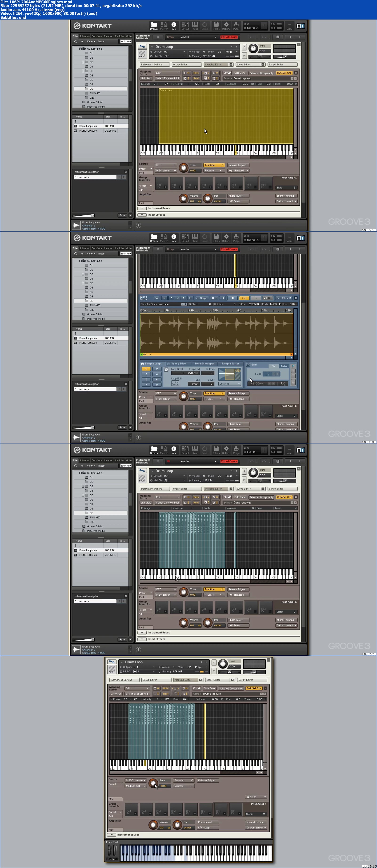
Task: Click Edit all Groups in 00:02:00 frame
Action: [x=229, y=37]
